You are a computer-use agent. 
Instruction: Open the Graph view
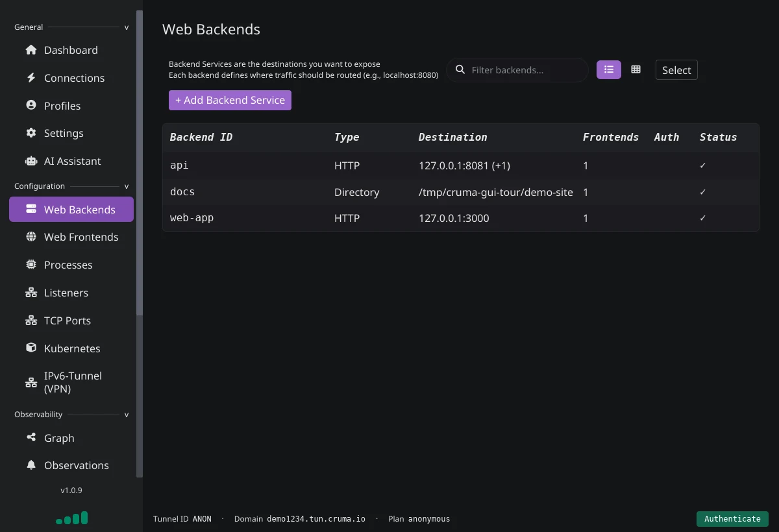pyautogui.click(x=71, y=438)
